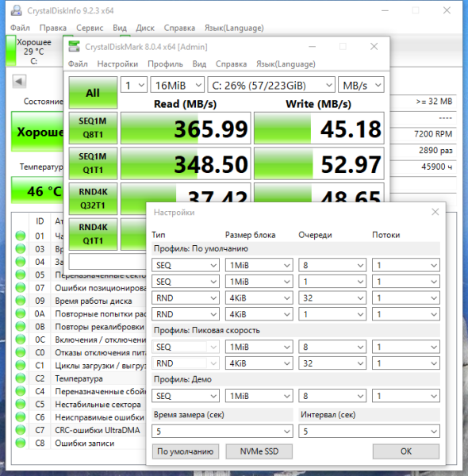This screenshot has height=476, width=468.
Task: Open the 16MiB test size dropdown
Action: point(178,85)
